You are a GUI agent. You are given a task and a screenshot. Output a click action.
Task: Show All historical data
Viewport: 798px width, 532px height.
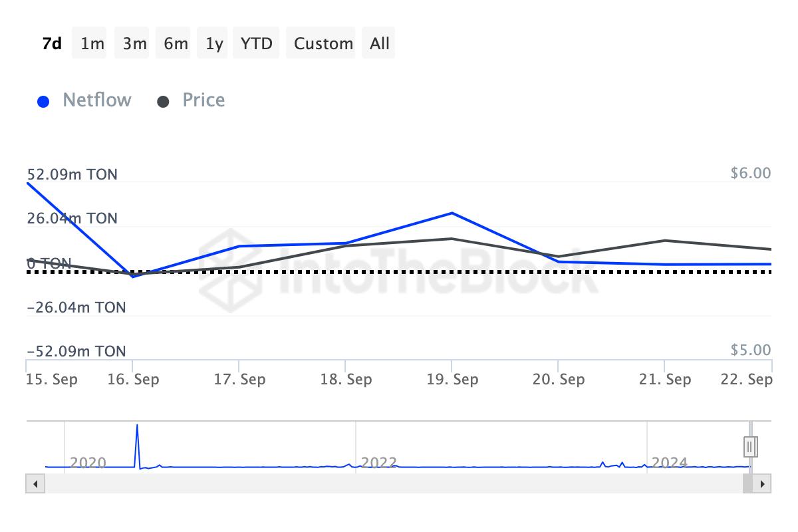(x=380, y=44)
